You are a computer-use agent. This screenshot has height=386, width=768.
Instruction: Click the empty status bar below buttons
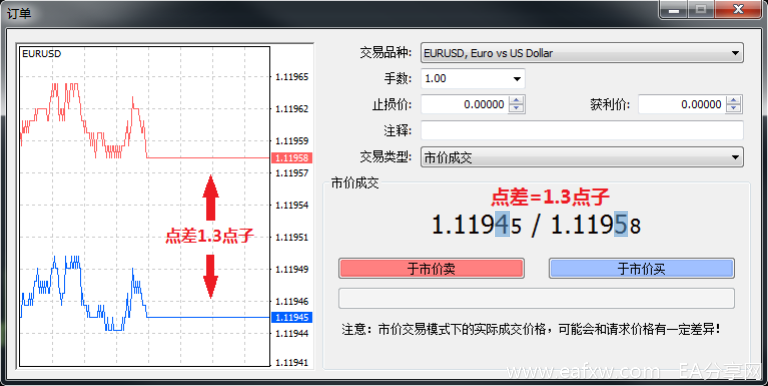[536, 298]
